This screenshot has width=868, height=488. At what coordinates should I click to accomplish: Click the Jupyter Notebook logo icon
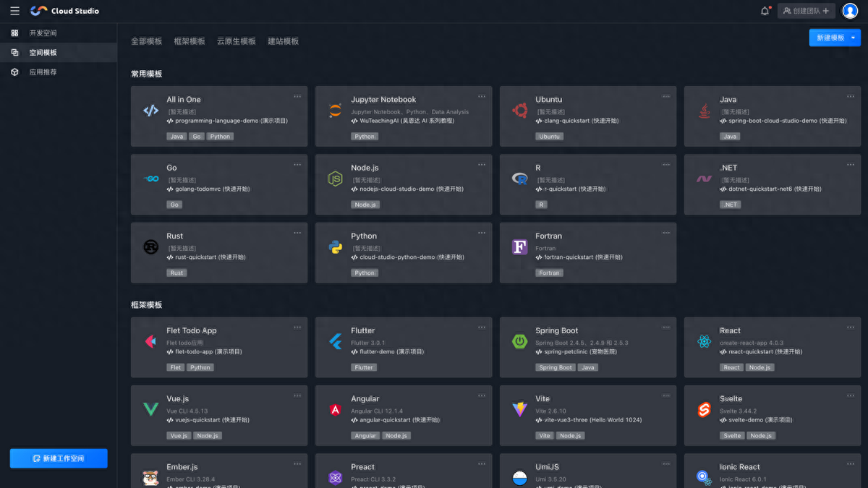tap(335, 111)
